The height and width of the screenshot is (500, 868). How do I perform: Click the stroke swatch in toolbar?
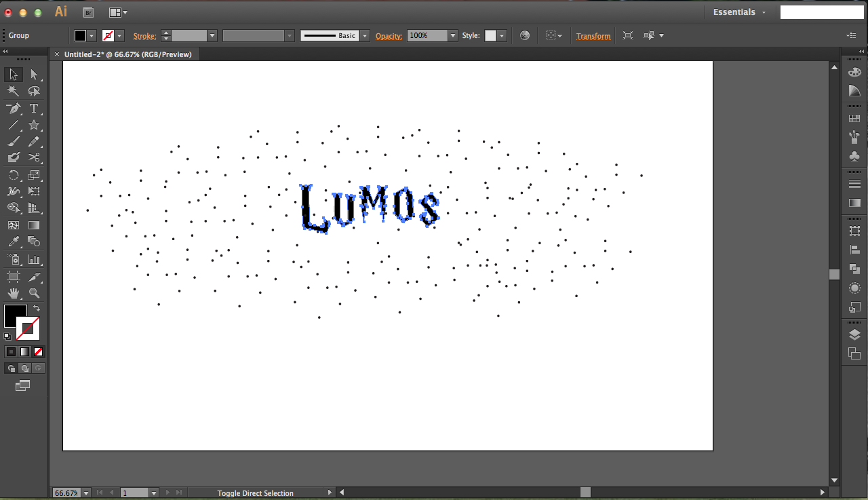(28, 329)
